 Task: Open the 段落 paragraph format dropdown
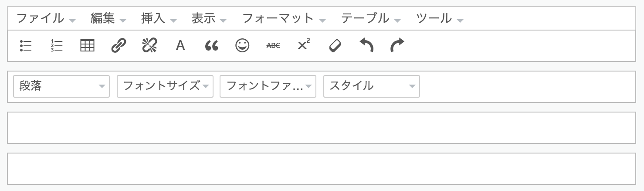(61, 86)
